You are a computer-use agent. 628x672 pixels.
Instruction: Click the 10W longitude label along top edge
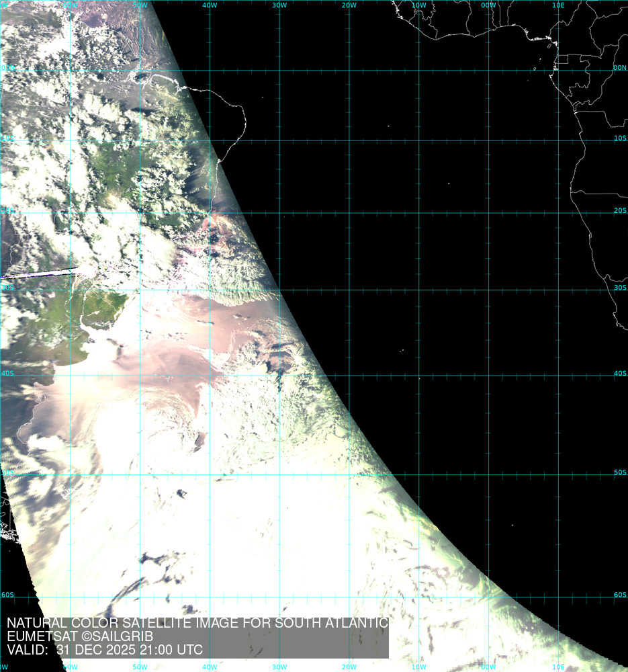pos(418,5)
